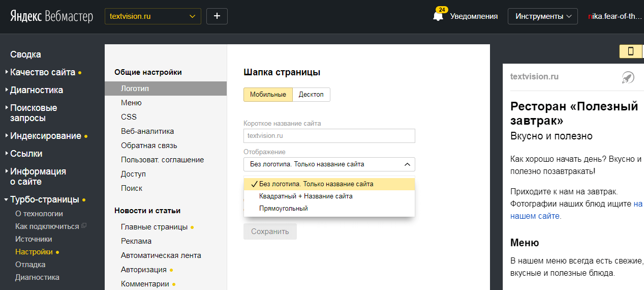Open the Инструменты dropdown menu
This screenshot has width=644, height=290.
pyautogui.click(x=543, y=16)
